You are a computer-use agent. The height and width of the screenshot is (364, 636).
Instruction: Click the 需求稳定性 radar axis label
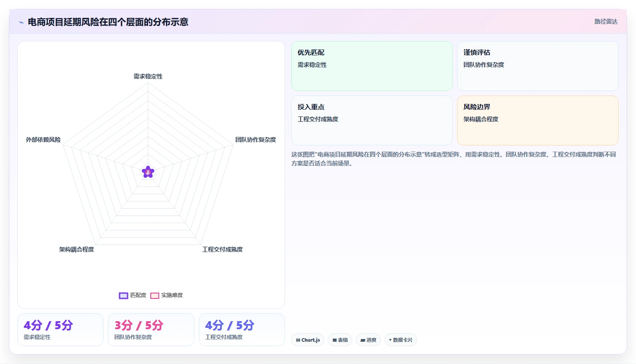148,76
